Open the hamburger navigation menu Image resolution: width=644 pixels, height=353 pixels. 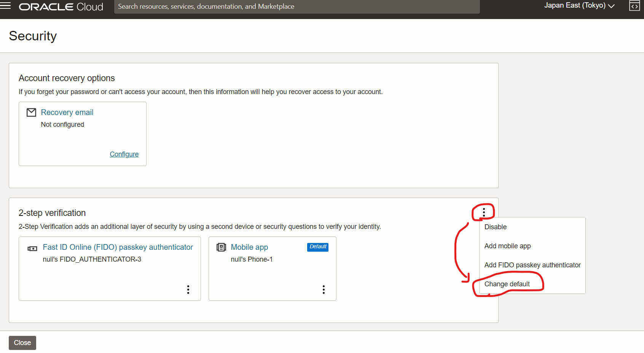pos(5,5)
